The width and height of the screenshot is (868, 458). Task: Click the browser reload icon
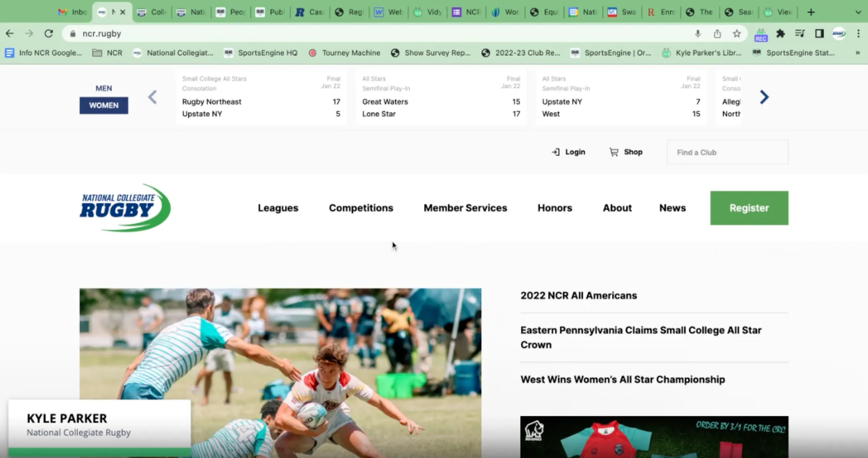[x=48, y=34]
